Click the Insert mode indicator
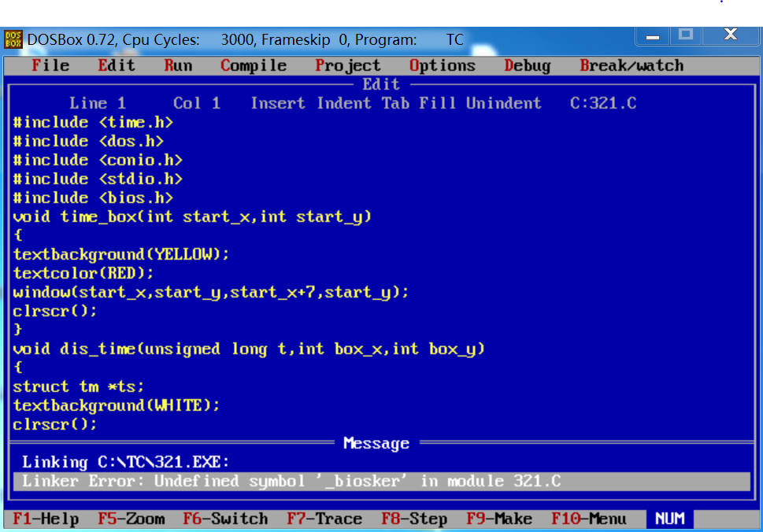 278,103
